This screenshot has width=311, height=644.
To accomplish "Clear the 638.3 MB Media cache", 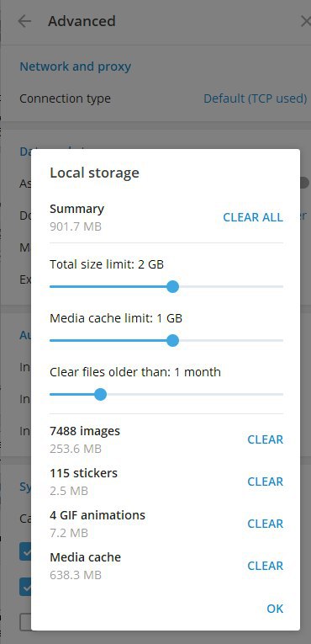I will point(265,566).
